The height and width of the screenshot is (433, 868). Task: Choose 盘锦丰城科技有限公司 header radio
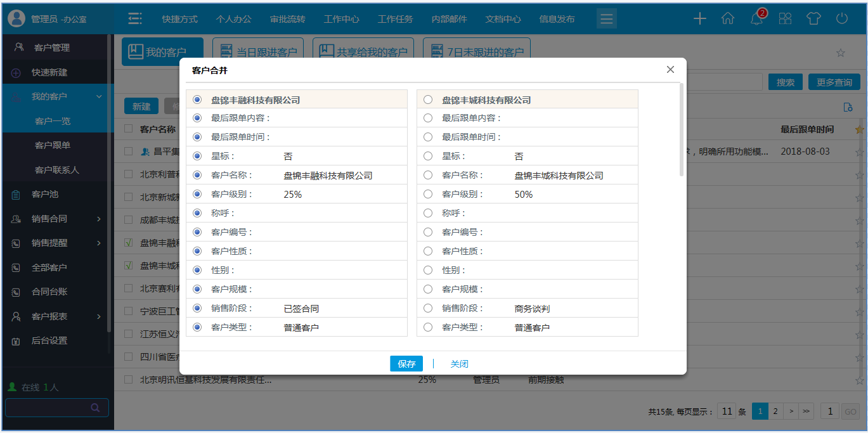(x=428, y=100)
